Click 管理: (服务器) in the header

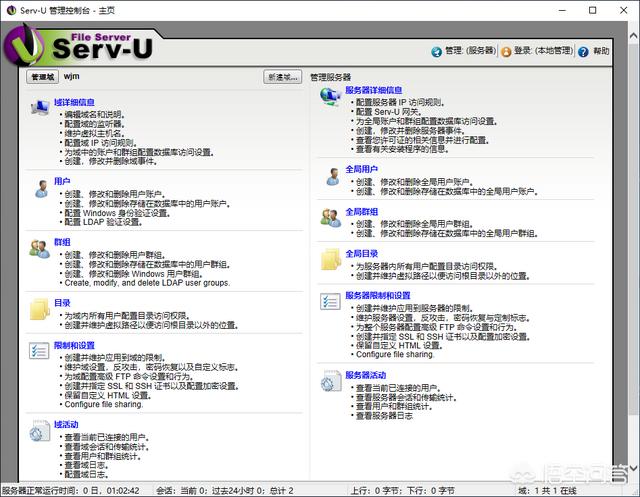click(x=471, y=51)
